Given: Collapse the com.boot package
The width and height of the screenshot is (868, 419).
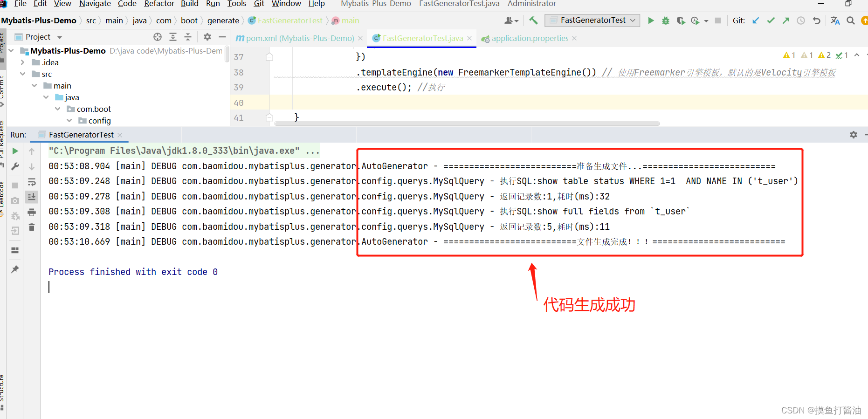Looking at the screenshot, I should tap(57, 109).
